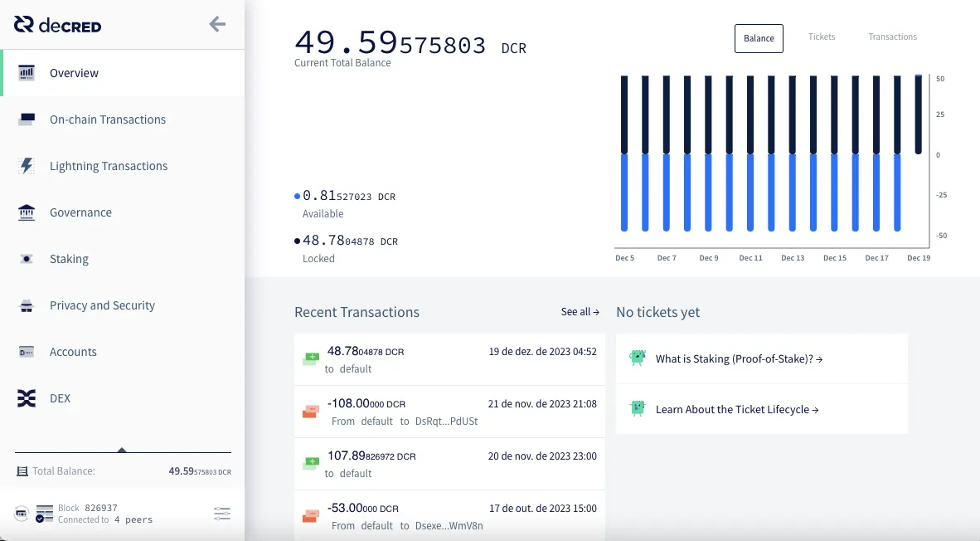This screenshot has height=541, width=980.
Task: Open the 48.78 DCR transaction from 19 de dez.
Action: pos(449,359)
